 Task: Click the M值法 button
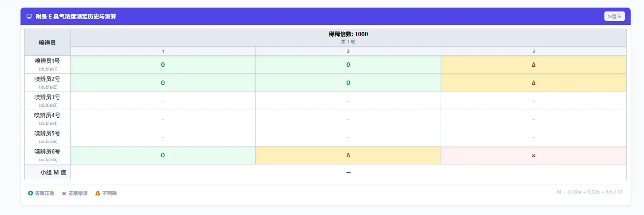coord(614,16)
